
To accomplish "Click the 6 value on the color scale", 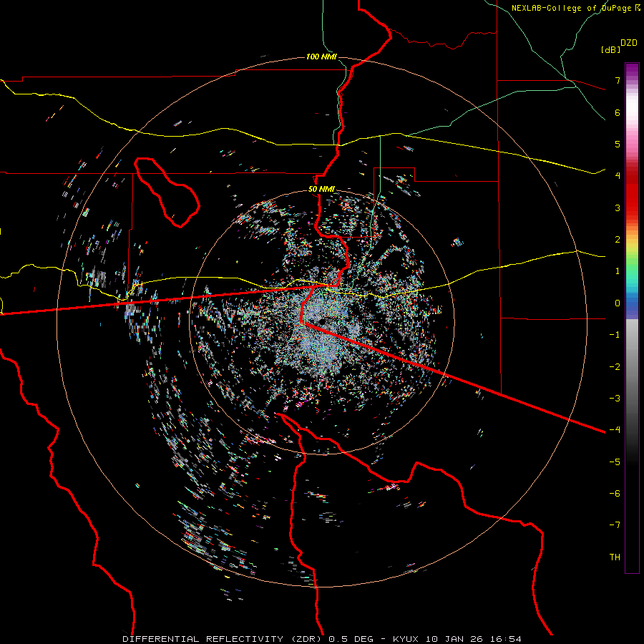I will (x=618, y=112).
